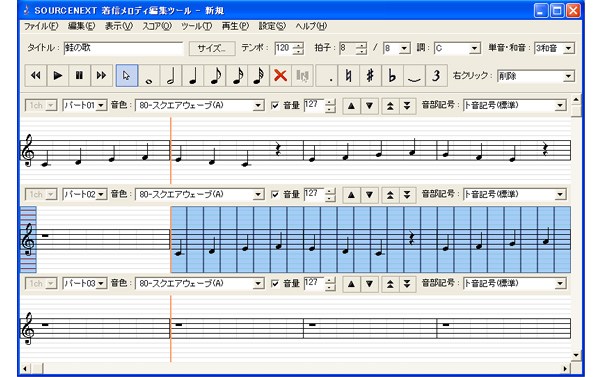This screenshot has height=377, width=600.
Task: Open the パート02 音部記号 clef dropdown
Action: tap(560, 194)
